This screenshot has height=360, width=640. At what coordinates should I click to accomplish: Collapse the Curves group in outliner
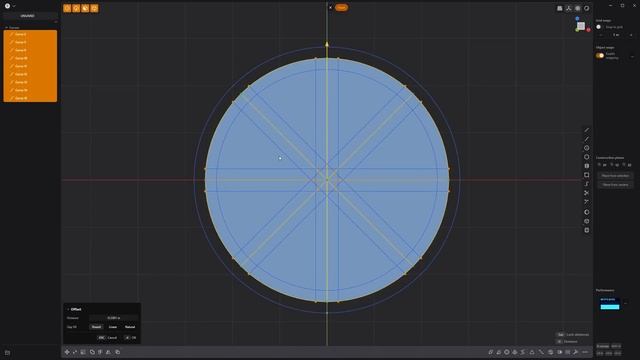coord(7,28)
